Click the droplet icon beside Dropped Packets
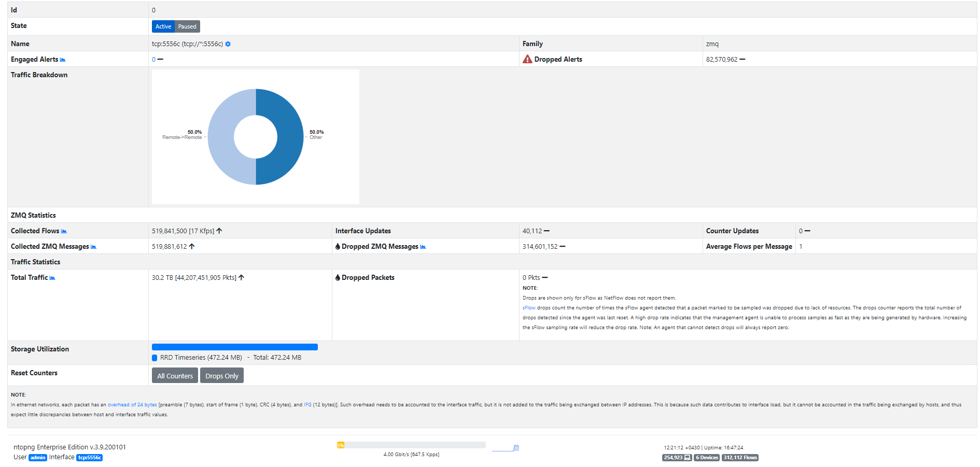 (x=338, y=278)
